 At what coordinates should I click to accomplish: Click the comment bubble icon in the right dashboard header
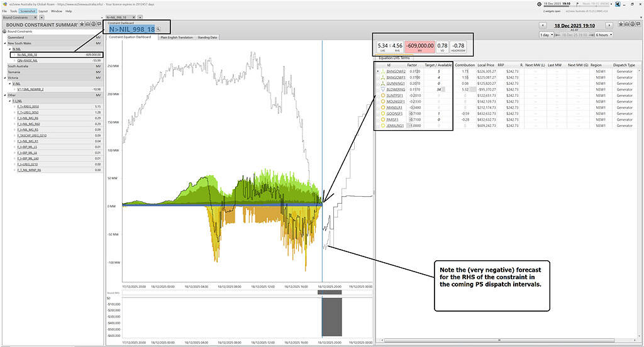point(638,24)
